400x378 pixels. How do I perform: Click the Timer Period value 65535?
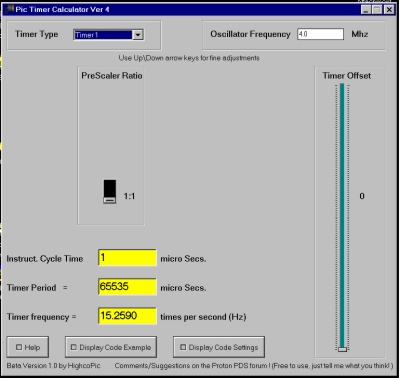(127, 287)
